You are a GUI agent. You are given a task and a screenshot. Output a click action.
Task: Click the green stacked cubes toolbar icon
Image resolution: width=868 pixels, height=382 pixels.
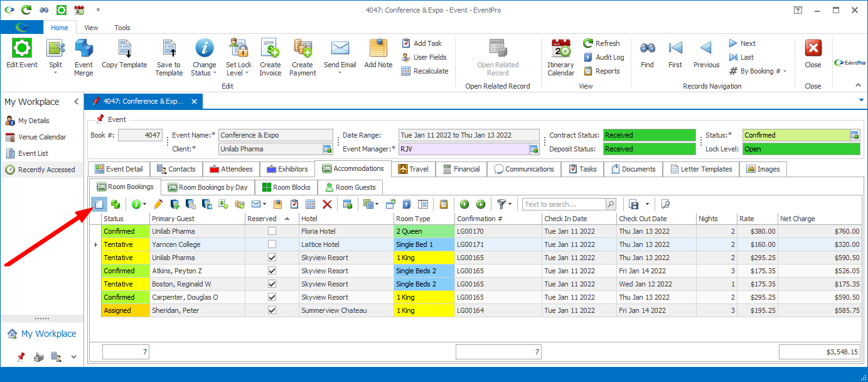click(x=115, y=204)
